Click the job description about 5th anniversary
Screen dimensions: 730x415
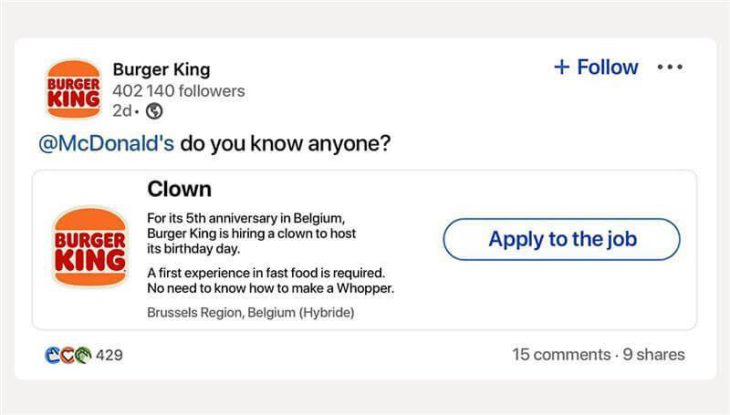251,233
